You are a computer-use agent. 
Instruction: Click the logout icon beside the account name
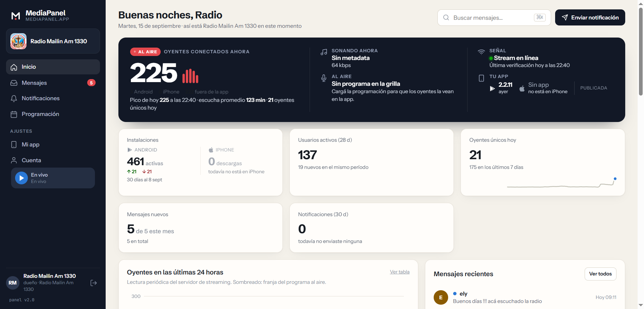94,283
